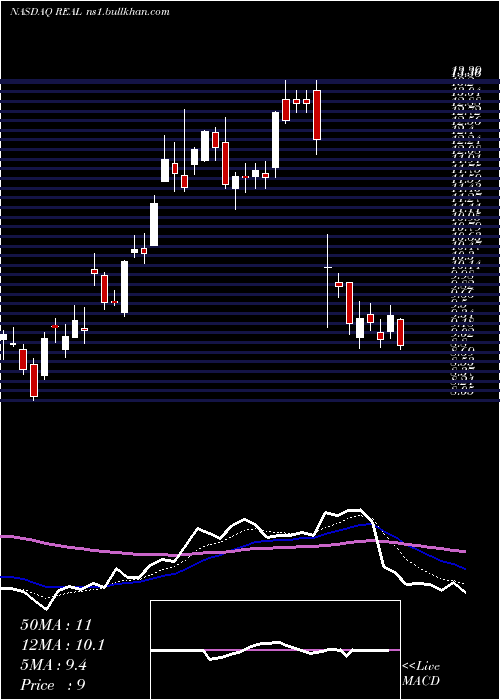Click the '12MA : 10.1' readout

[62, 645]
